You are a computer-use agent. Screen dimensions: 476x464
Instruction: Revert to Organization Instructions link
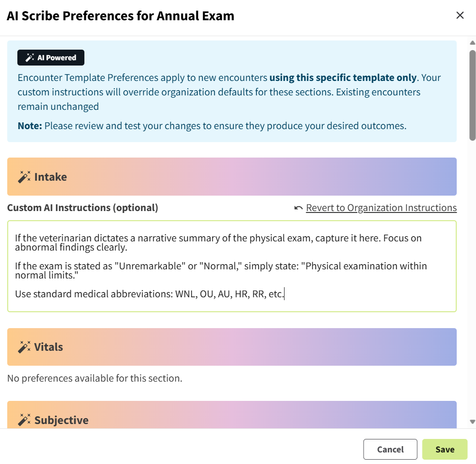pyautogui.click(x=381, y=208)
